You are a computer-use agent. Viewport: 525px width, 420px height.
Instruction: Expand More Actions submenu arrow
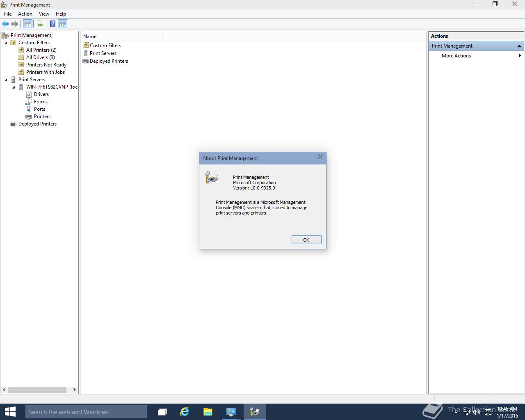pyautogui.click(x=520, y=56)
